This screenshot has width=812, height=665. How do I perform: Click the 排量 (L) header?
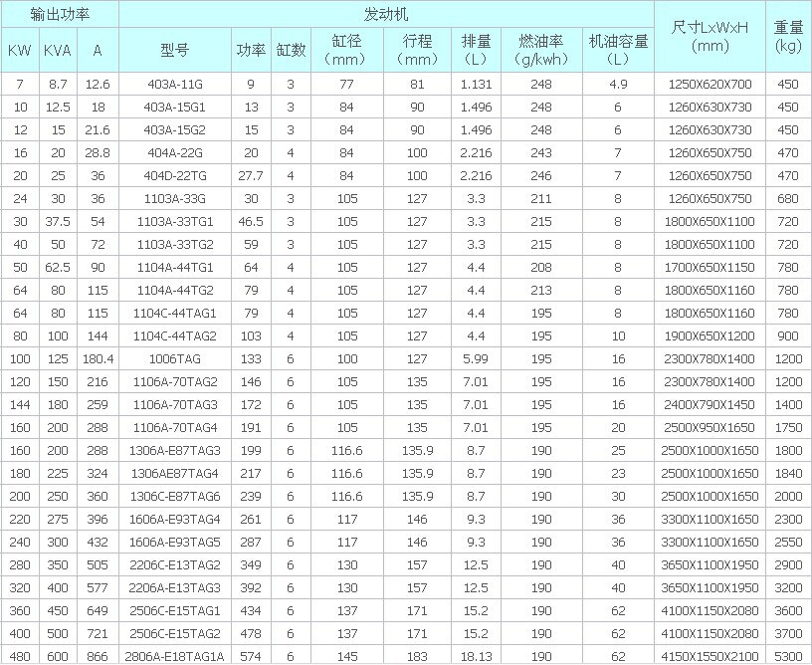[x=476, y=50]
